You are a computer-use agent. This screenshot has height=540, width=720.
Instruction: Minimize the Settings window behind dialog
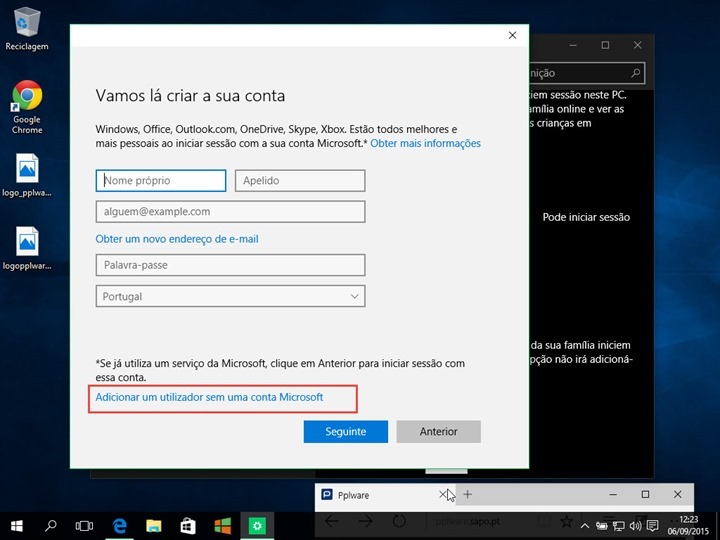(x=573, y=45)
